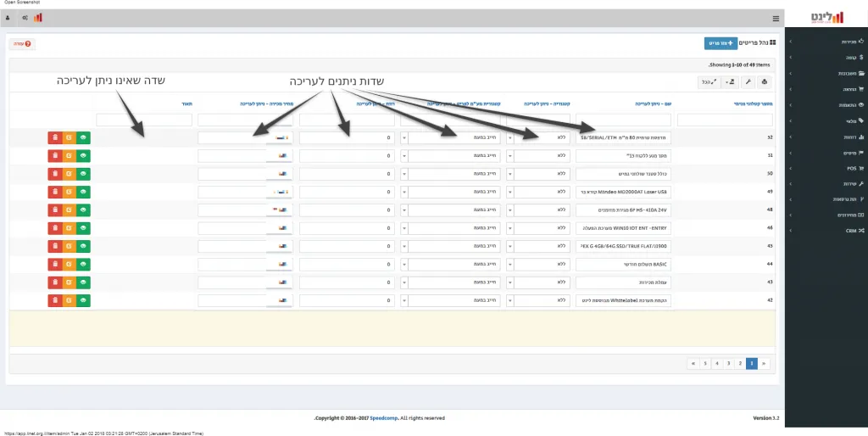868x436 pixels.
Task: Delete item row 51 using trash icon
Action: 55,156
